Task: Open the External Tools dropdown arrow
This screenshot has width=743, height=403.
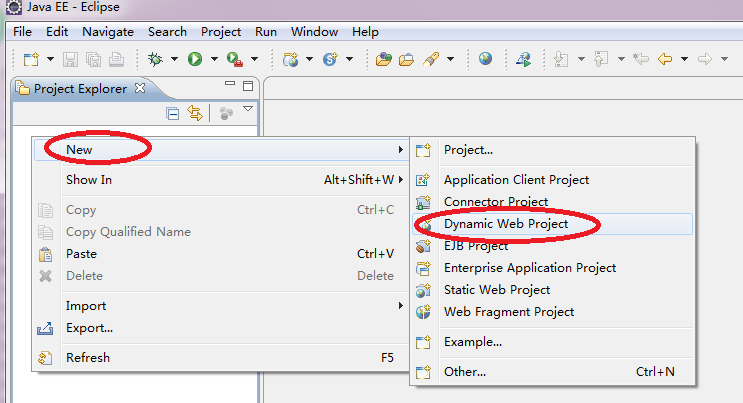Action: coord(254,59)
